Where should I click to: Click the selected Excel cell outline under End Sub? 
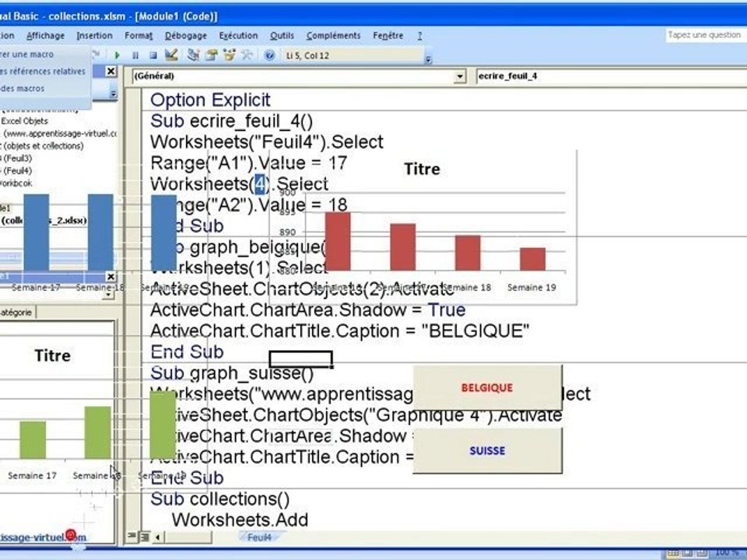coord(300,359)
